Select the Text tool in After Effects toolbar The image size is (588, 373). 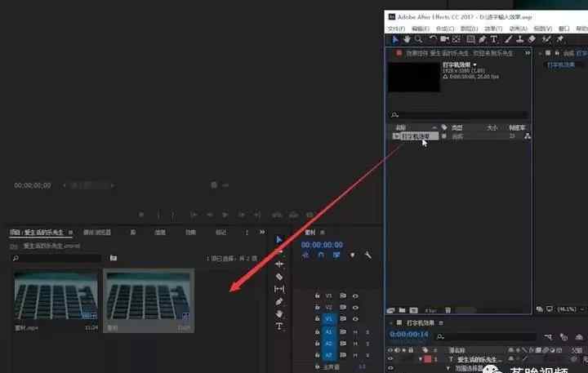(494, 38)
